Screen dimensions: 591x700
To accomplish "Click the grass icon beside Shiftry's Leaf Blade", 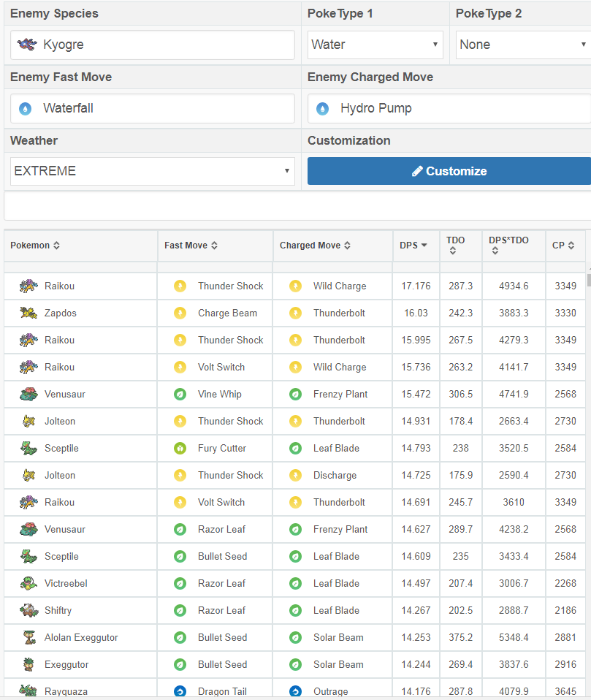I will (x=295, y=610).
